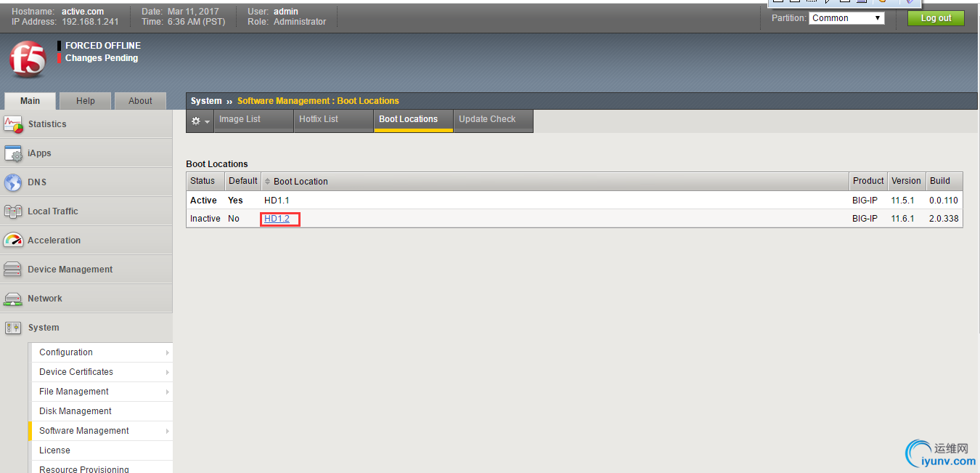Click System in the breadcrumb header
This screenshot has height=473, width=980.
click(206, 101)
